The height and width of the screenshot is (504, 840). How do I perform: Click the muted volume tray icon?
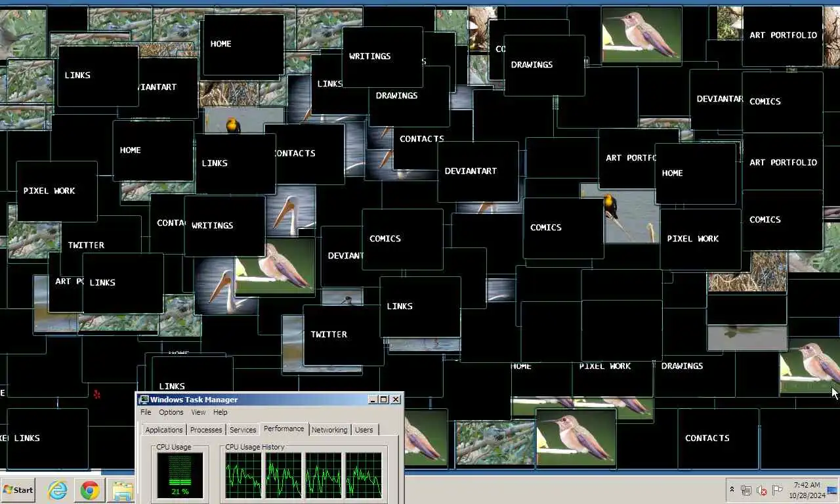coord(762,490)
